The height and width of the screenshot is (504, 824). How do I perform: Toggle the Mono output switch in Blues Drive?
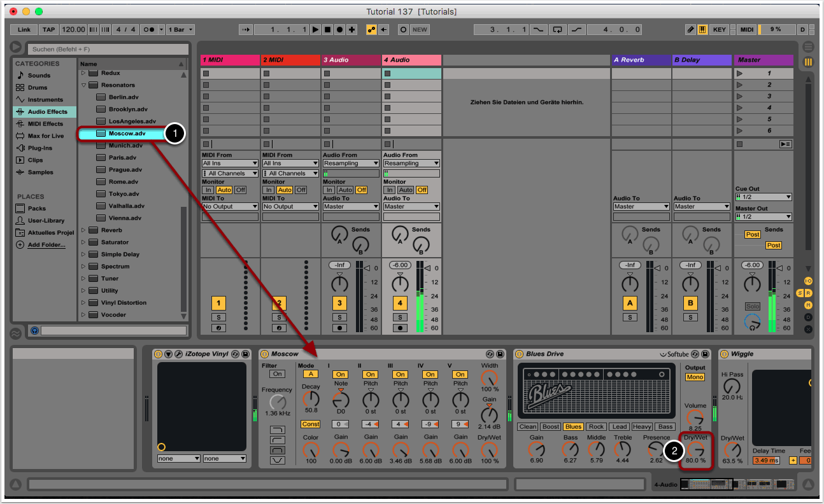coord(695,377)
